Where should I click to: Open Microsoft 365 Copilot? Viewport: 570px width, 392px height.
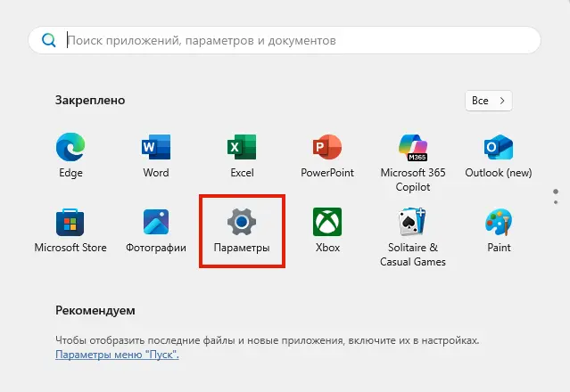(413, 163)
